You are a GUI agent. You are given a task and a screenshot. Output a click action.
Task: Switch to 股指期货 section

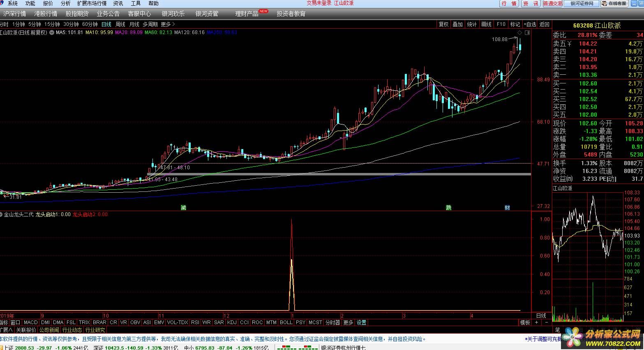click(77, 14)
